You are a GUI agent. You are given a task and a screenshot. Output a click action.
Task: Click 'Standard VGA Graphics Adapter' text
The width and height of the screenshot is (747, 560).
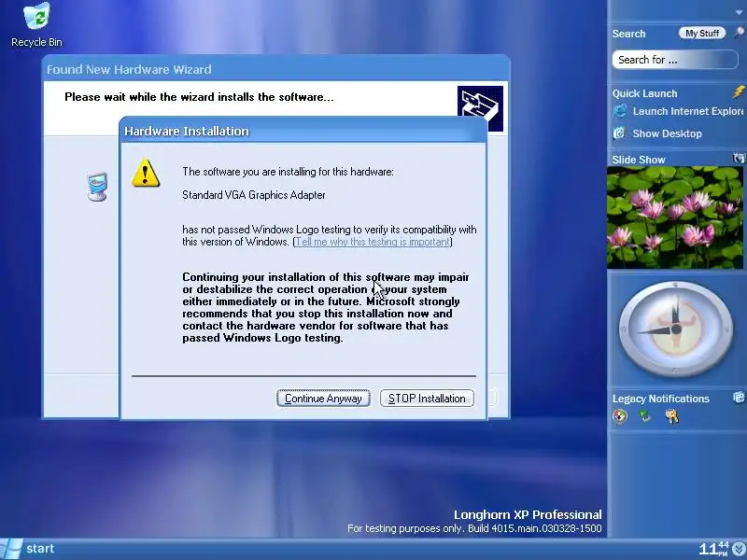(254, 195)
